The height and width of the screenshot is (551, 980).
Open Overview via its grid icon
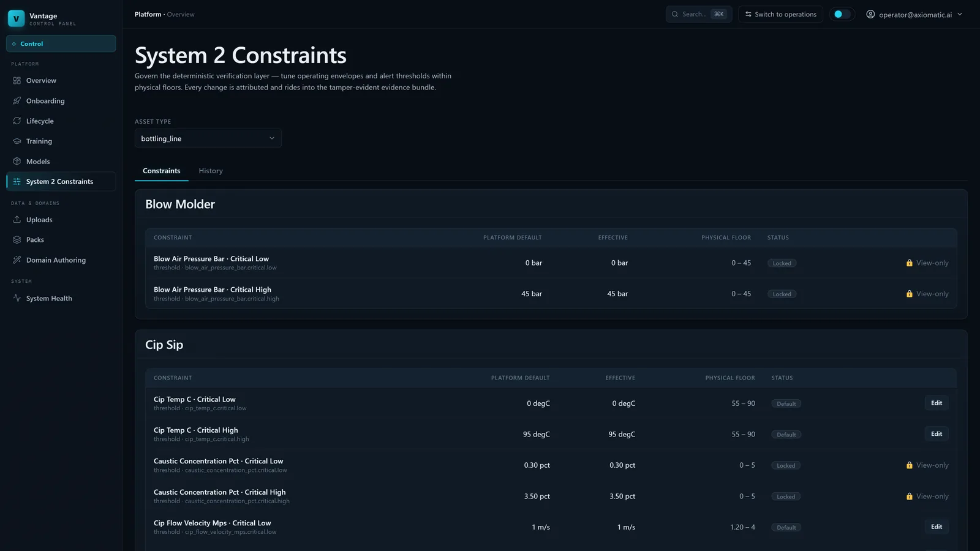pos(17,81)
